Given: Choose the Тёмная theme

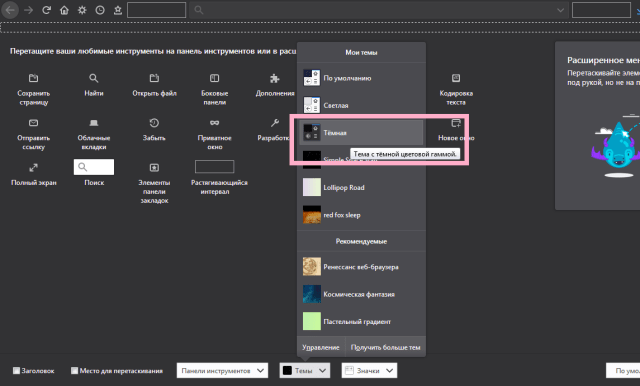Looking at the screenshot, I should click(361, 132).
